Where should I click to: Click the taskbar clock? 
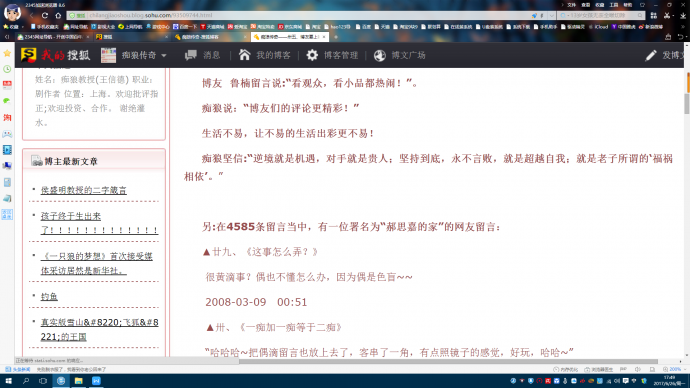(x=668, y=381)
